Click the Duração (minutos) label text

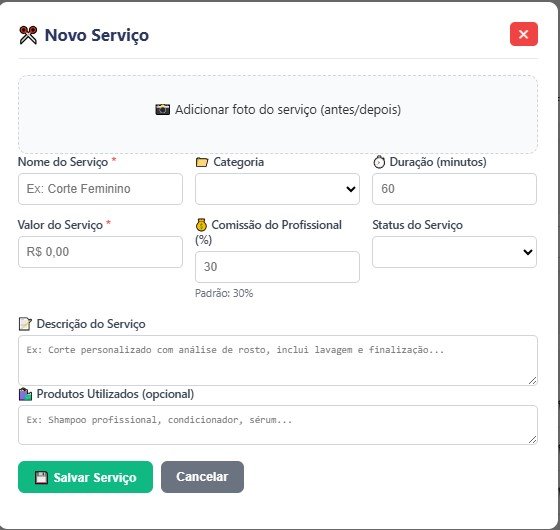click(x=438, y=162)
